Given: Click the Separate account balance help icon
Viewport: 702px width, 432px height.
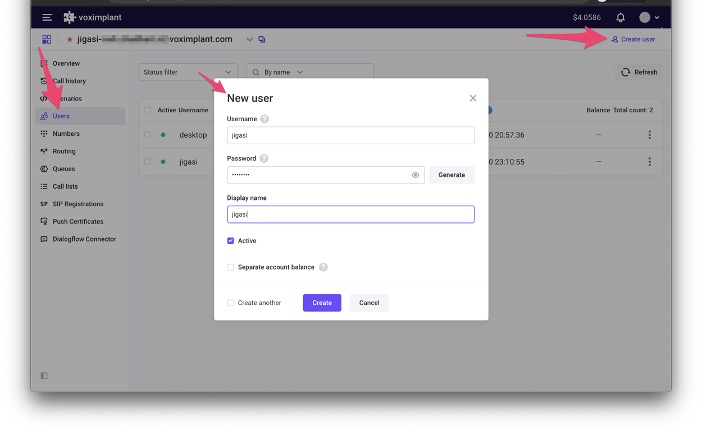Looking at the screenshot, I should coord(323,267).
